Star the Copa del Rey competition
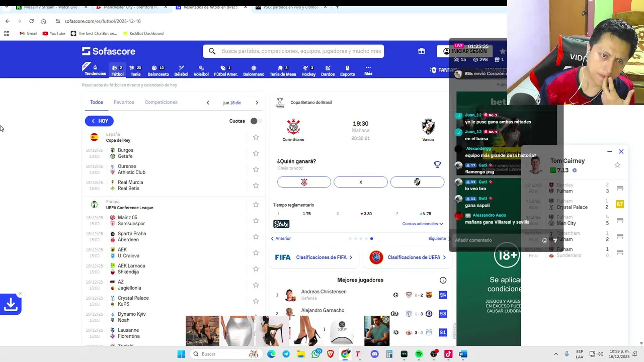Screen dimensions: 644x362 click(256, 137)
